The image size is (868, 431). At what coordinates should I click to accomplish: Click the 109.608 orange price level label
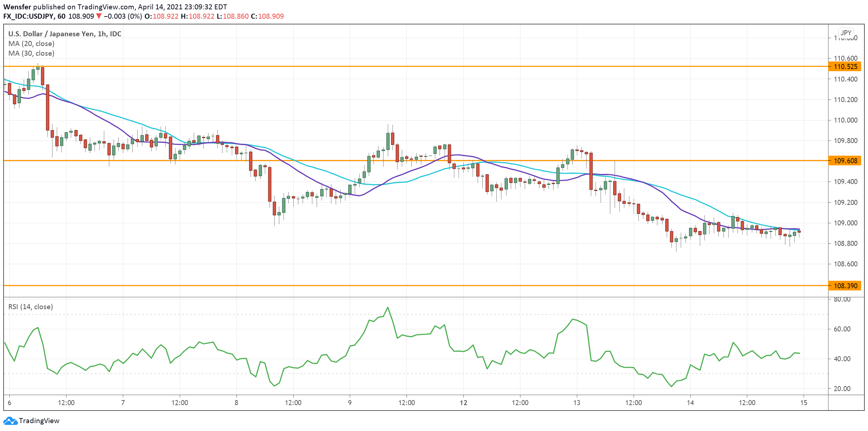(x=845, y=161)
